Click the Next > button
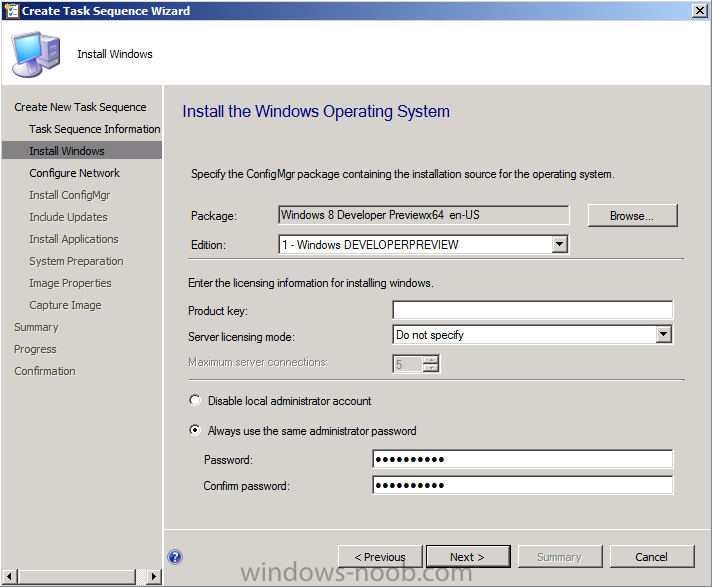The width and height of the screenshot is (712, 587). tap(468, 557)
